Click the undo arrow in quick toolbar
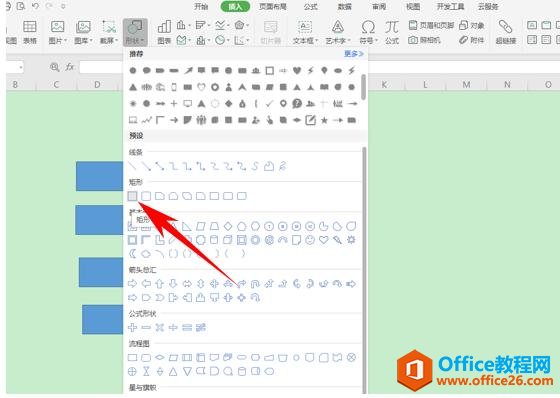560x398 pixels. (35, 6)
